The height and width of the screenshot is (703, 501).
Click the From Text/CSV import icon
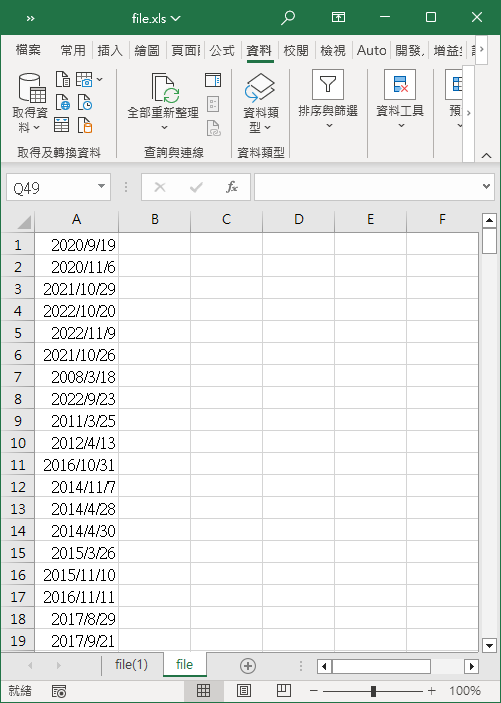click(x=63, y=79)
